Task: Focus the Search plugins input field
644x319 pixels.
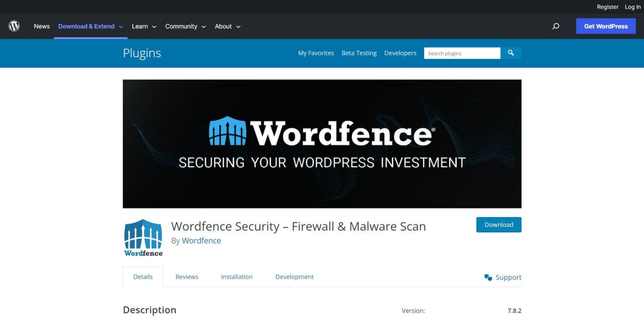Action: click(x=462, y=53)
